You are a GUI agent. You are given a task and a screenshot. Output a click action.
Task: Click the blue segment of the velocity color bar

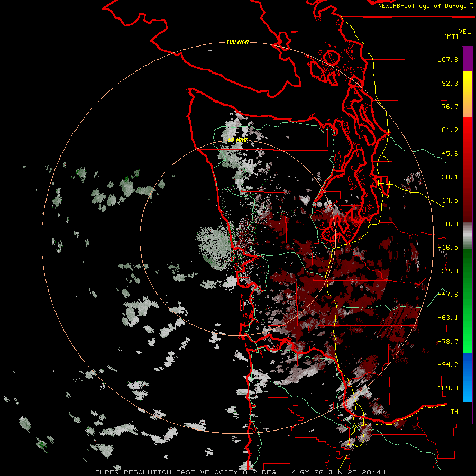(467, 377)
